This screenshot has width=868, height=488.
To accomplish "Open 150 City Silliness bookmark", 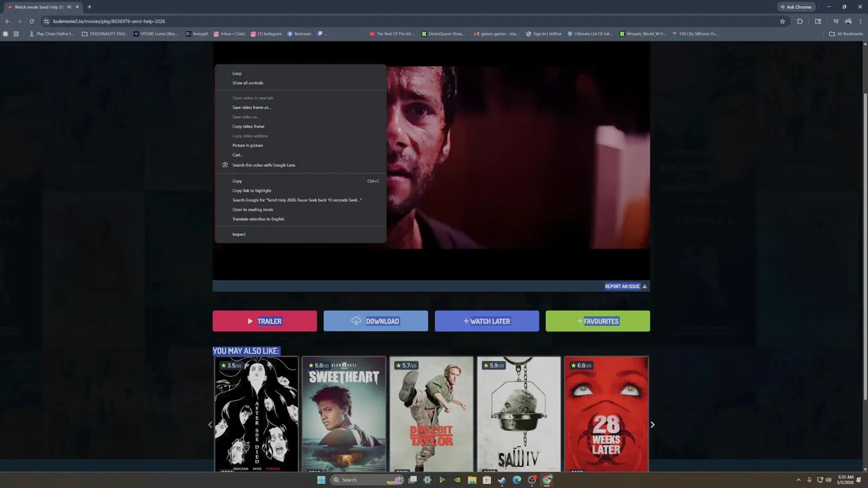I will 694,33.
